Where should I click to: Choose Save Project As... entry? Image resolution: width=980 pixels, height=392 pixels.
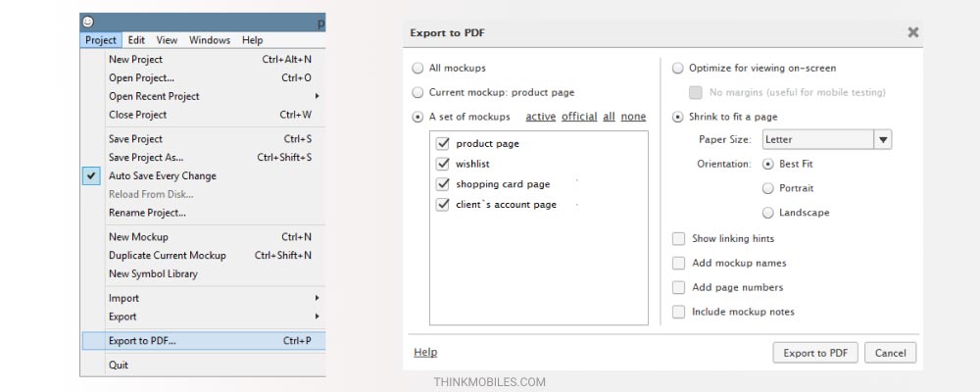pyautogui.click(x=204, y=158)
